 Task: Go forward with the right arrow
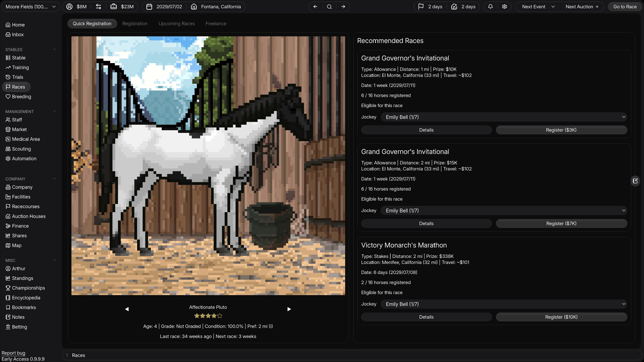point(343,7)
